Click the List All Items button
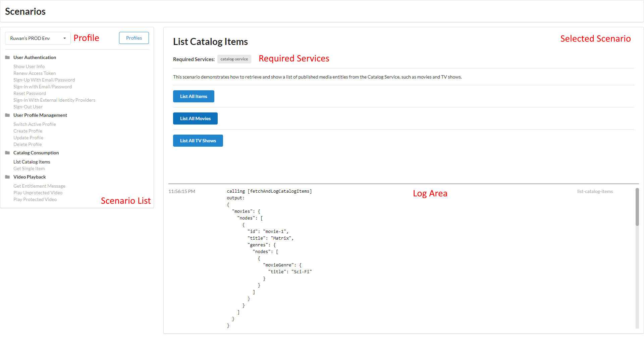This screenshot has height=340, width=644. click(194, 96)
